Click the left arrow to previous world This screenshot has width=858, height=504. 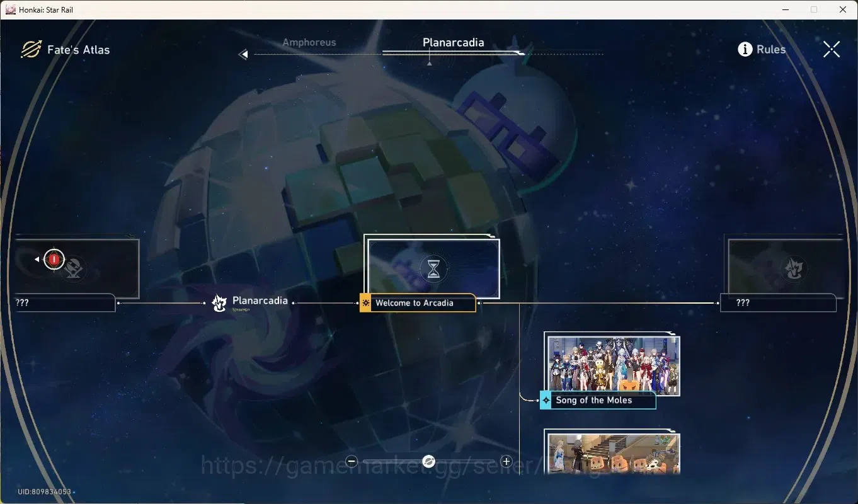(243, 55)
